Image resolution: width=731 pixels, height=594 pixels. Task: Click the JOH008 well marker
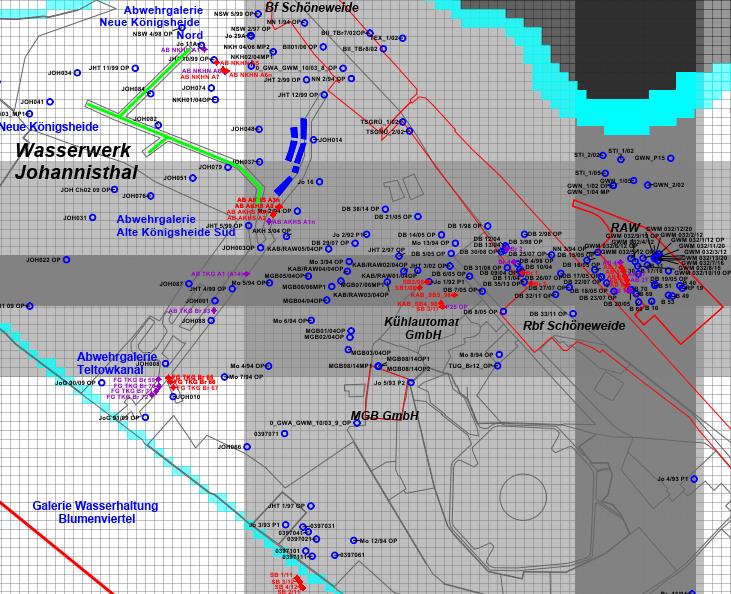166,363
